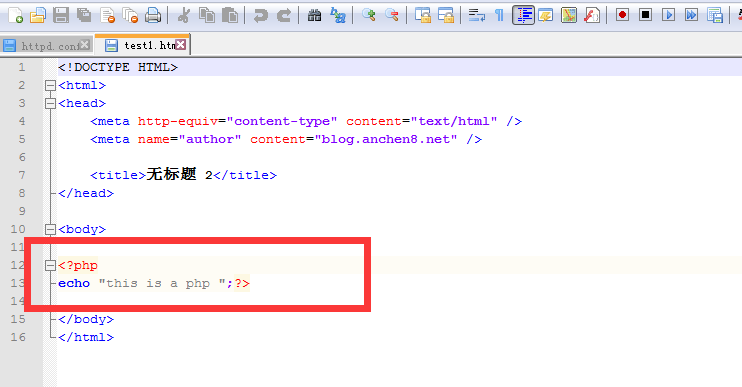742x387 pixels.
Task: Select the test1.htm tab
Action: [x=142, y=45]
